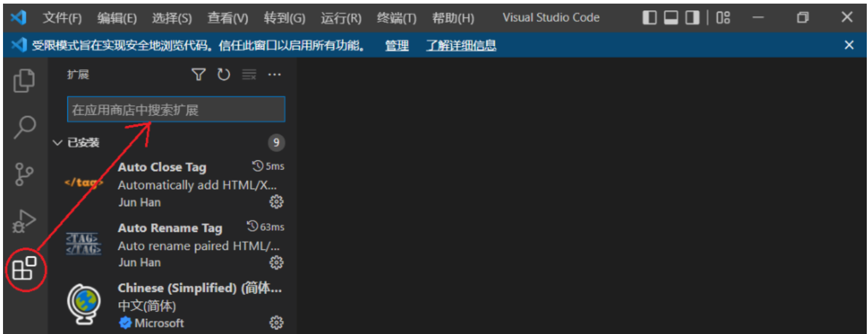The height and width of the screenshot is (334, 868).
Task: Toggle the primary side bar layout
Action: pos(649,17)
